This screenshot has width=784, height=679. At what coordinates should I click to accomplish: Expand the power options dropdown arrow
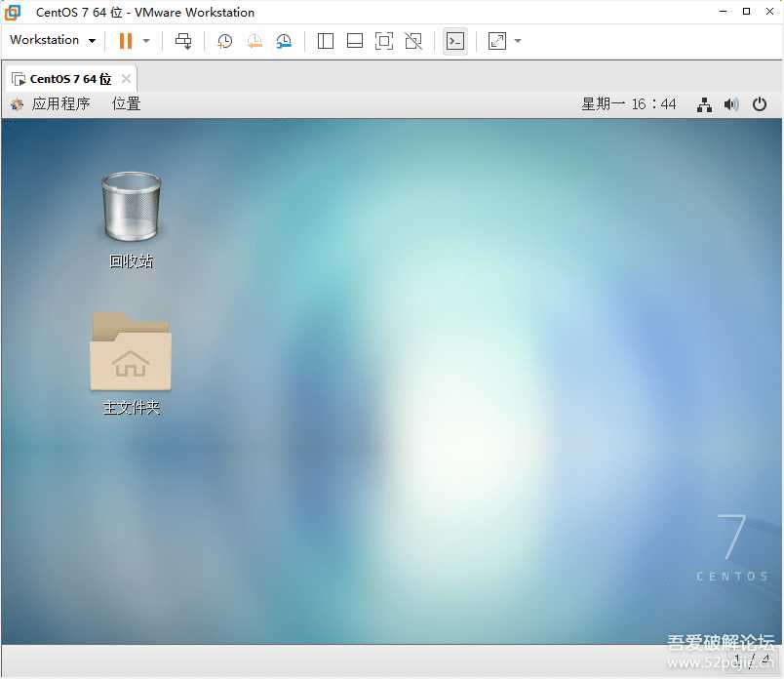pyautogui.click(x=146, y=41)
